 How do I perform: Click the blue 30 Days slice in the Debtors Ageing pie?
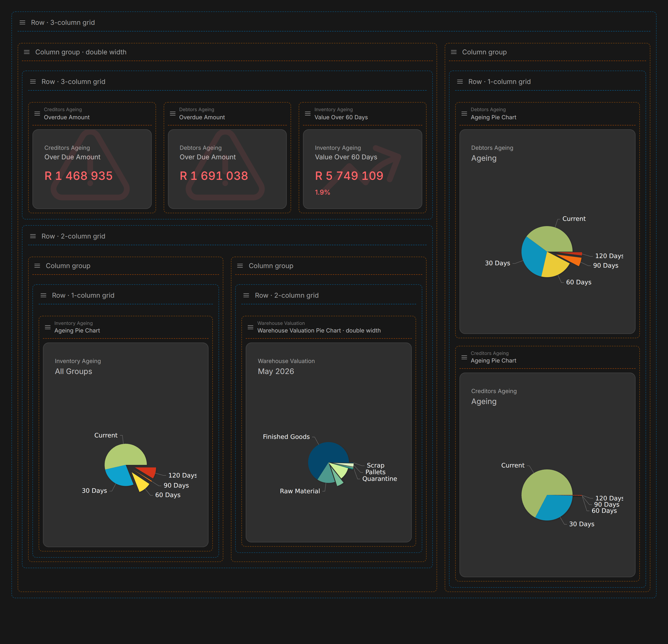pyautogui.click(x=533, y=257)
